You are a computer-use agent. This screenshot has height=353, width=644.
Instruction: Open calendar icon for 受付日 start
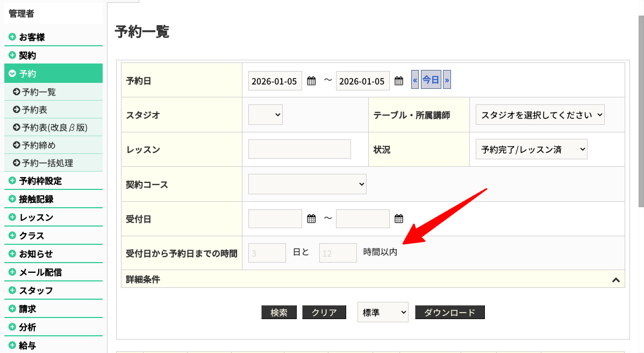point(311,219)
